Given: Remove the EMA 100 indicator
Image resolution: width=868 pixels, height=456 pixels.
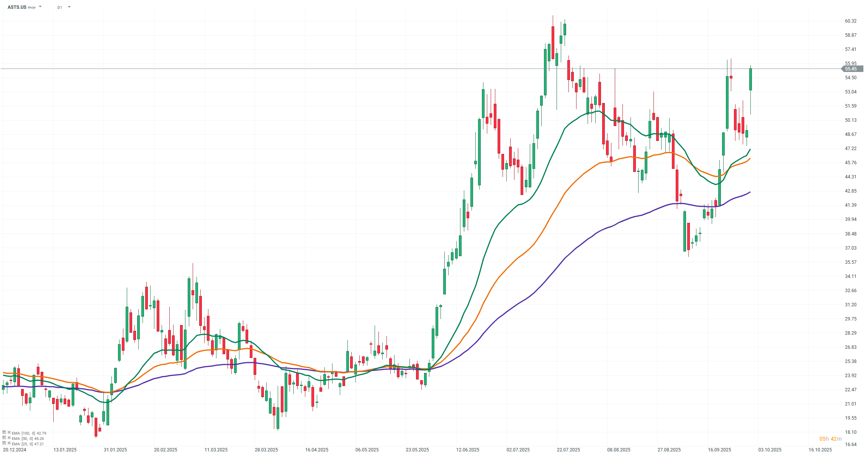Looking at the screenshot, I should point(9,433).
